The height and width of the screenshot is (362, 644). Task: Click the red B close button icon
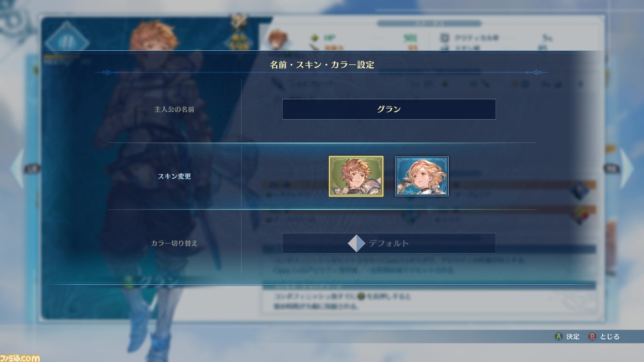[x=592, y=336]
